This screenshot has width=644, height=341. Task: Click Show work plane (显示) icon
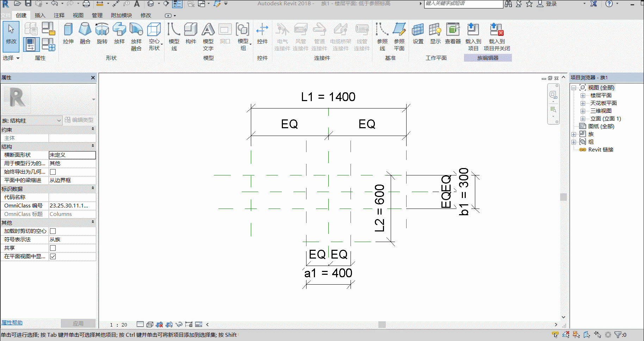[x=435, y=33]
